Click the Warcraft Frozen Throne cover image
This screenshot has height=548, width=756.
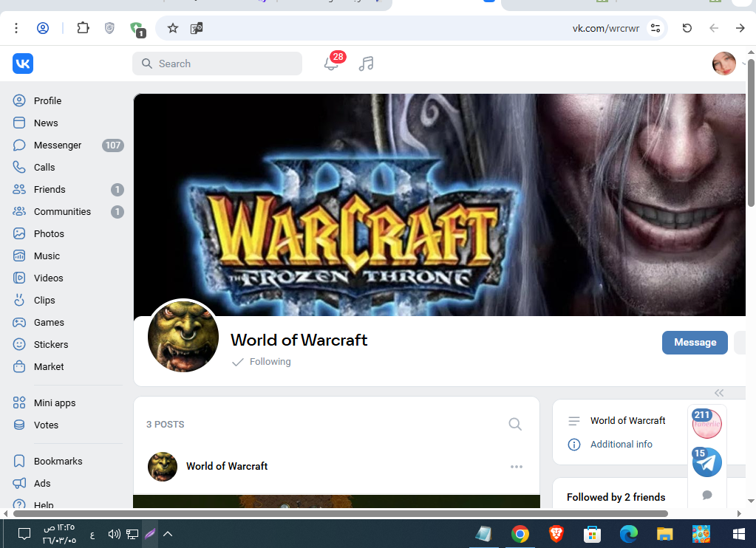pyautogui.click(x=439, y=205)
